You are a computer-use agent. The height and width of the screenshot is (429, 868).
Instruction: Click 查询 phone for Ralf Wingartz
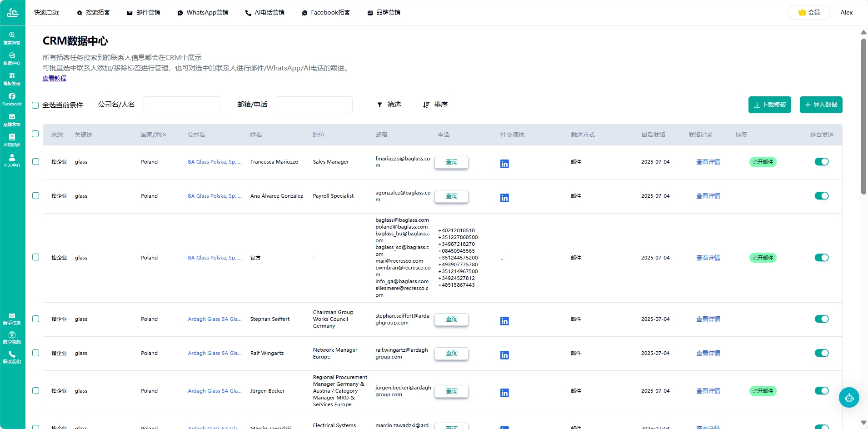coord(451,354)
